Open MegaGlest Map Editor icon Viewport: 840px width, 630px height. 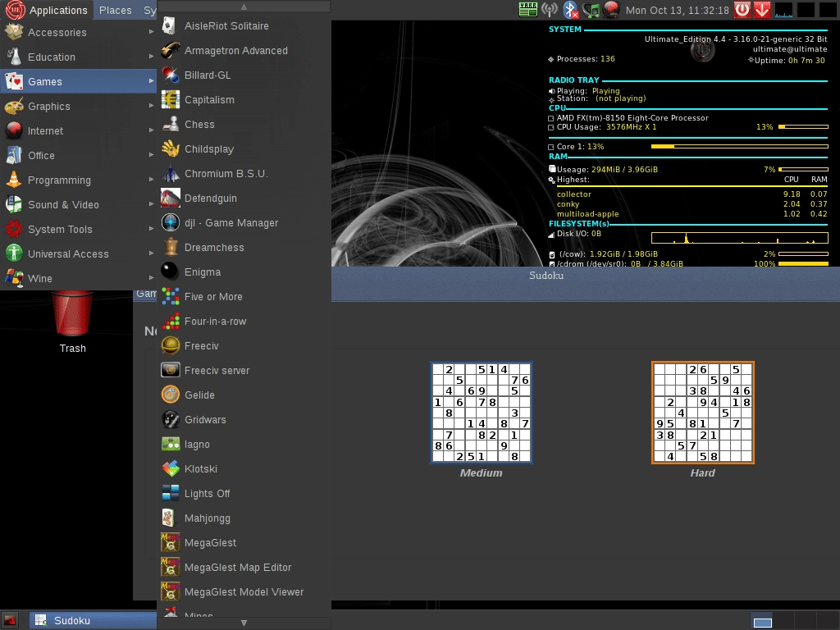pyautogui.click(x=171, y=568)
